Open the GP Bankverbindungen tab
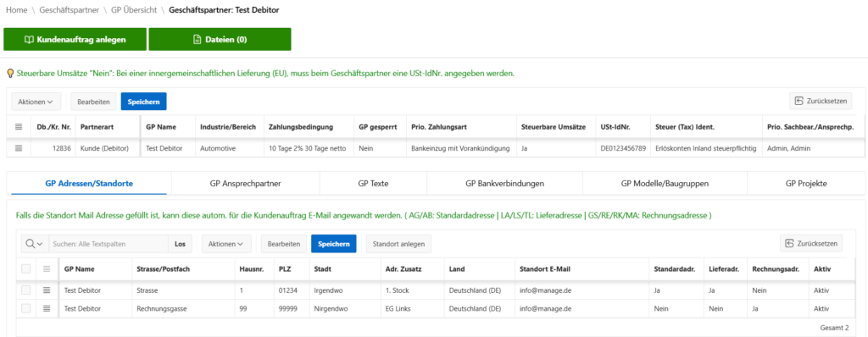 [x=504, y=183]
